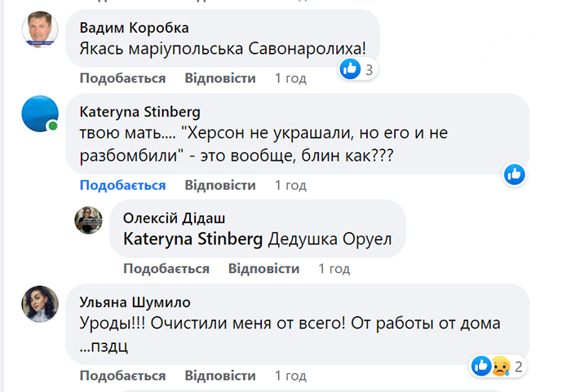Click timestamp on Олексій Дідаш's reply
Screen dimensions: 571x392
tap(334, 268)
